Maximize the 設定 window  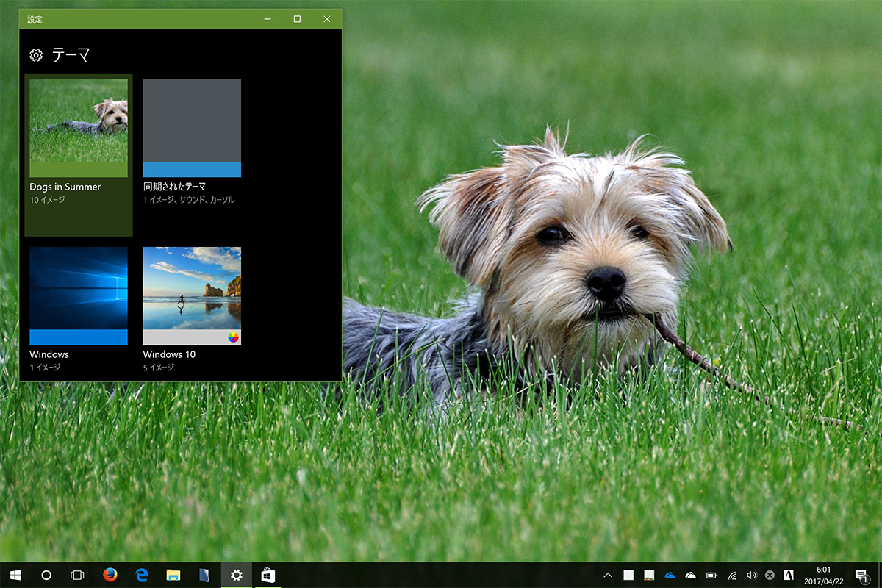(x=297, y=19)
